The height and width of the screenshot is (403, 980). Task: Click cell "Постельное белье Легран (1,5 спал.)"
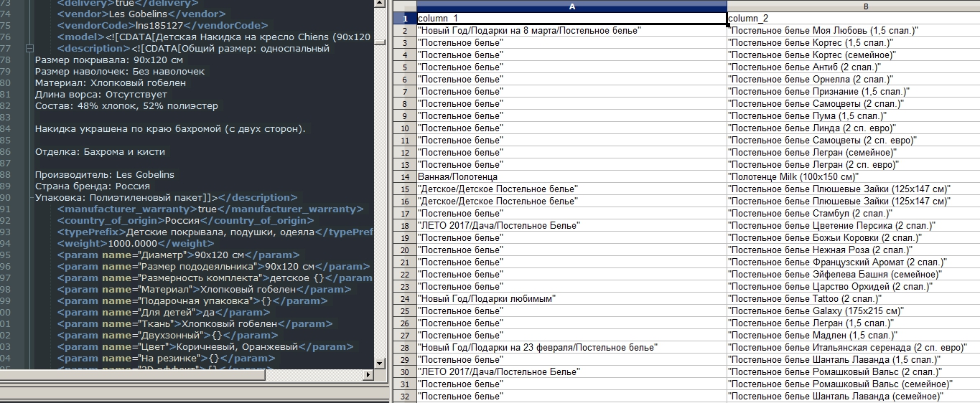[x=854, y=323]
